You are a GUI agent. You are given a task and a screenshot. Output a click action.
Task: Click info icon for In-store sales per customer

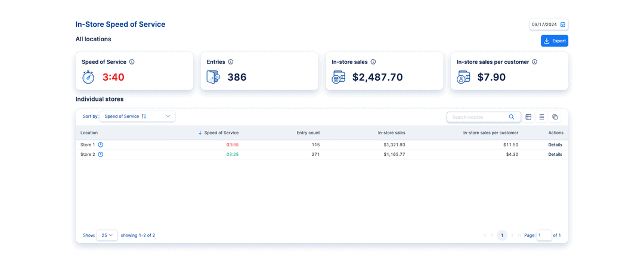point(534,62)
